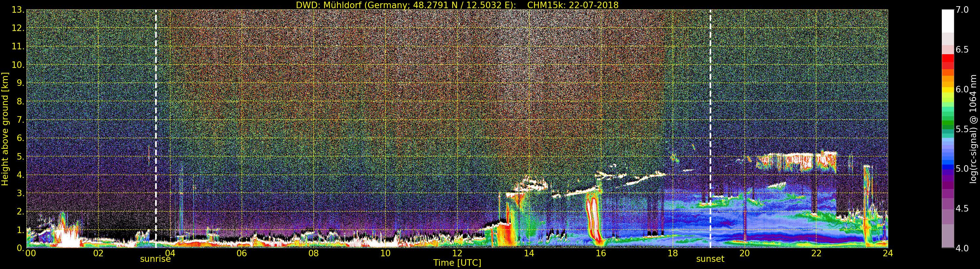980x269 pixels.
Task: Click colorbar tick label '4.5'
Action: (x=962, y=208)
